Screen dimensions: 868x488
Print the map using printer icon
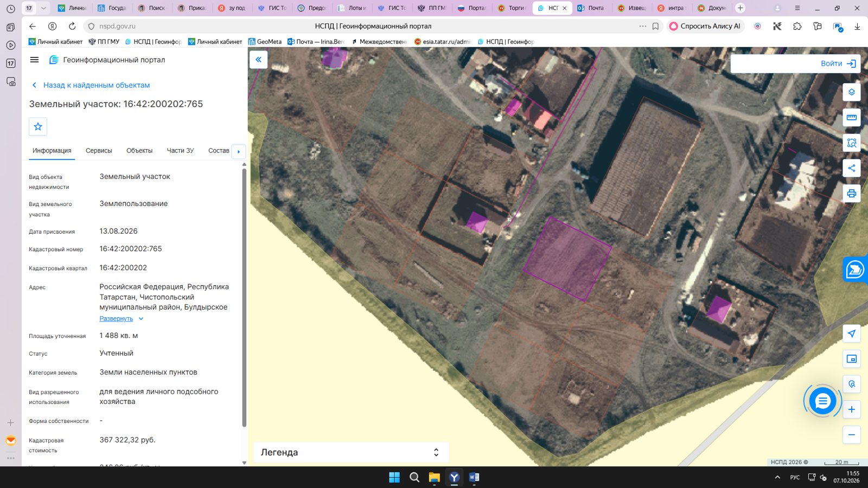pos(852,194)
